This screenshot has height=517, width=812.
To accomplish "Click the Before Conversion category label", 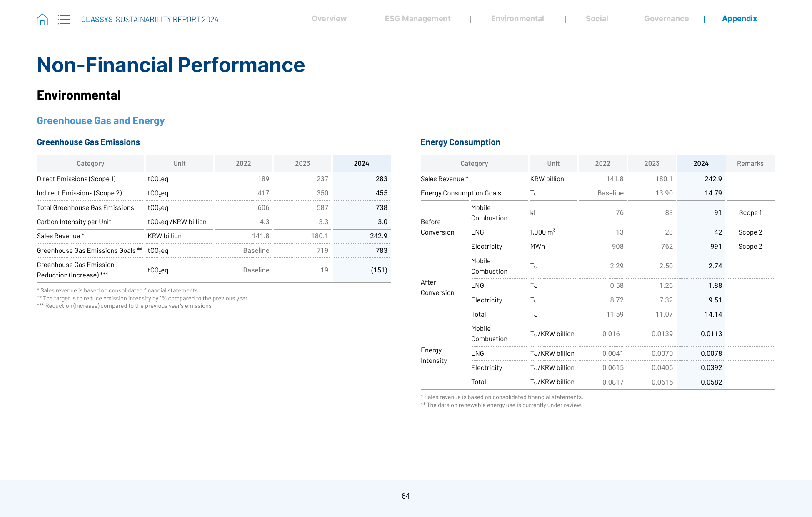I will coord(437,227).
